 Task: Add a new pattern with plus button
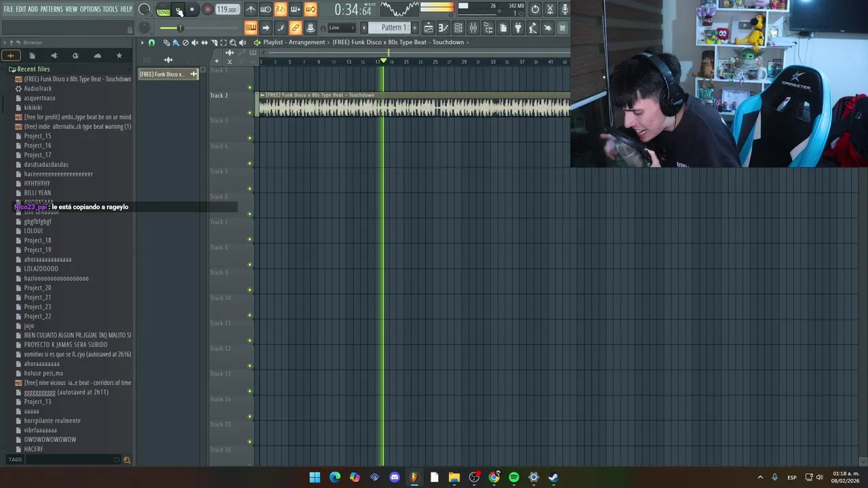414,28
